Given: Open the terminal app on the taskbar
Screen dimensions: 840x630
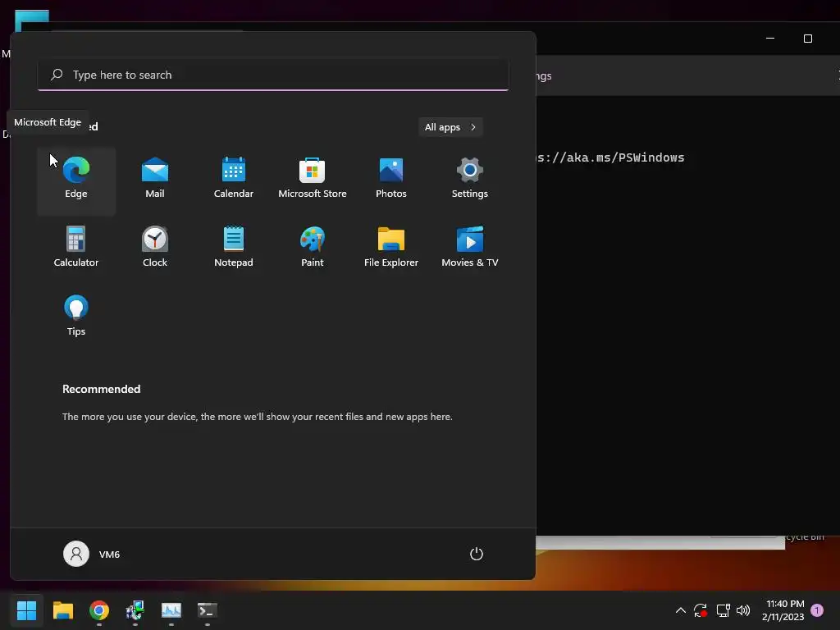Looking at the screenshot, I should (x=208, y=610).
